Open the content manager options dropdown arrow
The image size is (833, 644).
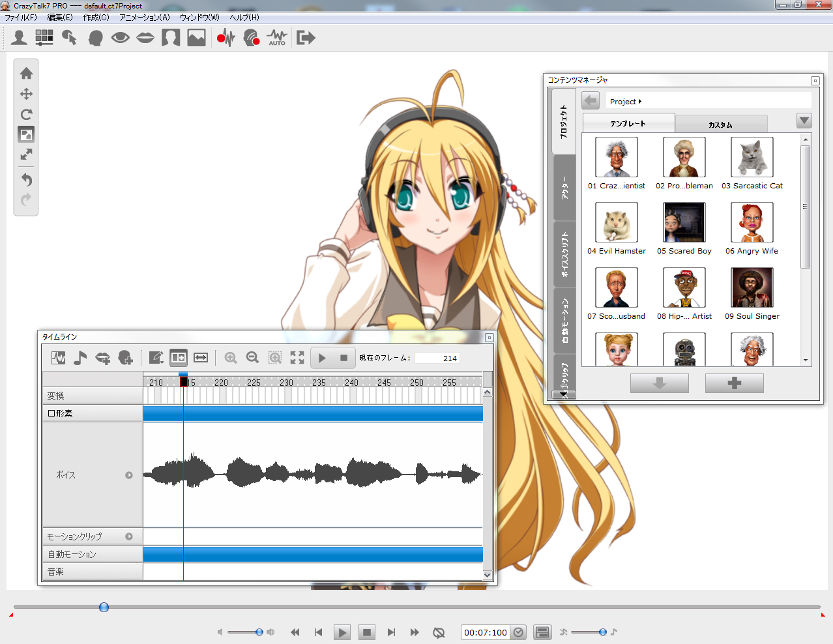(x=804, y=121)
